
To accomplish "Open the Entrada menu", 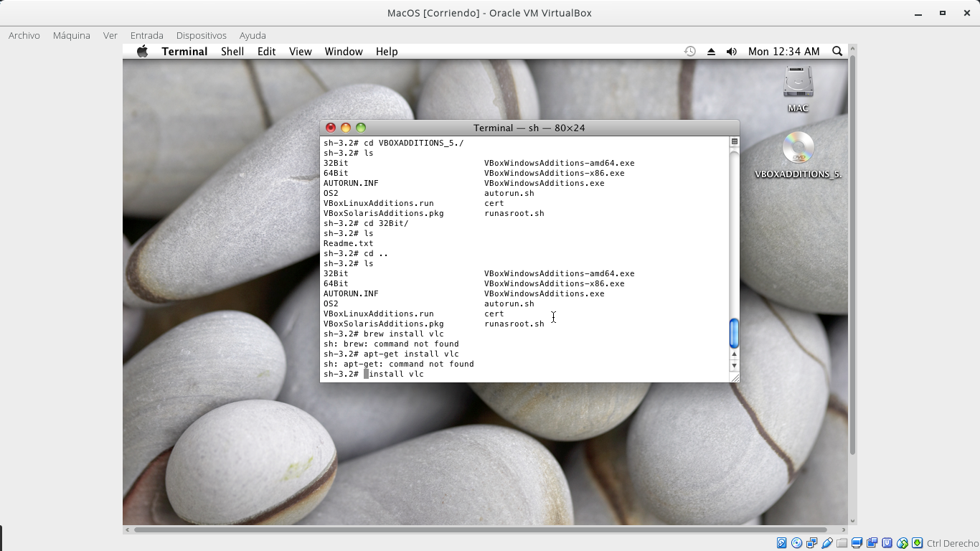I will (x=147, y=35).
